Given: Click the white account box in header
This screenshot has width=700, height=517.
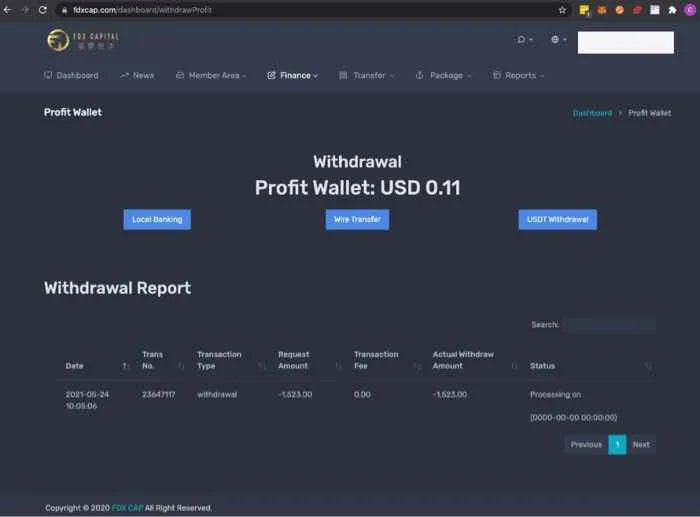Looking at the screenshot, I should 625,42.
